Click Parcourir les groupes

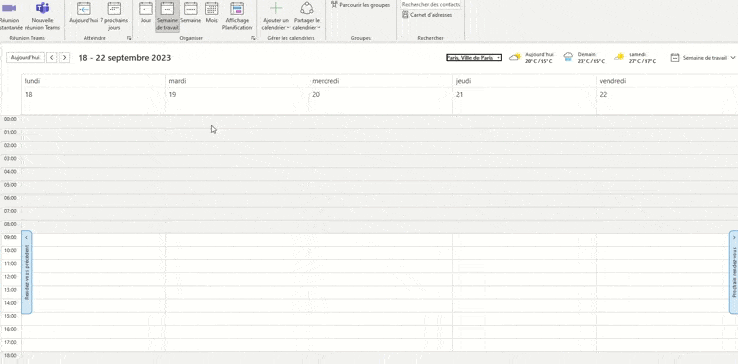click(x=361, y=5)
